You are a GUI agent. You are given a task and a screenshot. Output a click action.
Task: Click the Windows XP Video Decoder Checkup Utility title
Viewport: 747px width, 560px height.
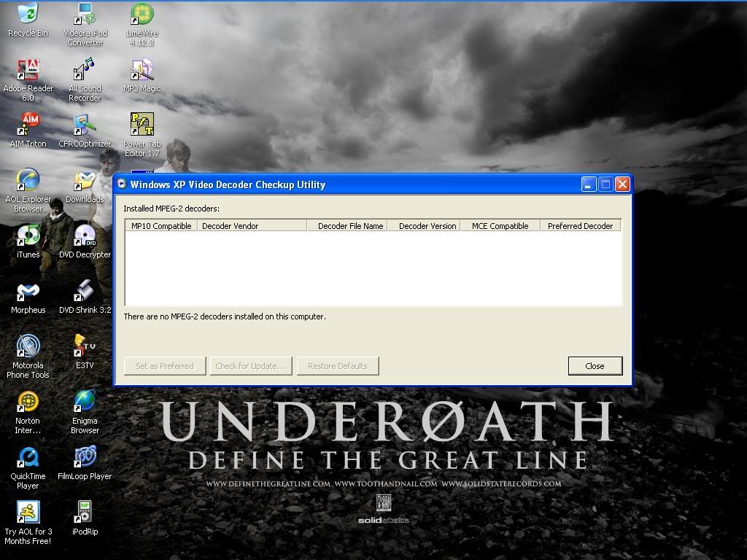pyautogui.click(x=228, y=184)
